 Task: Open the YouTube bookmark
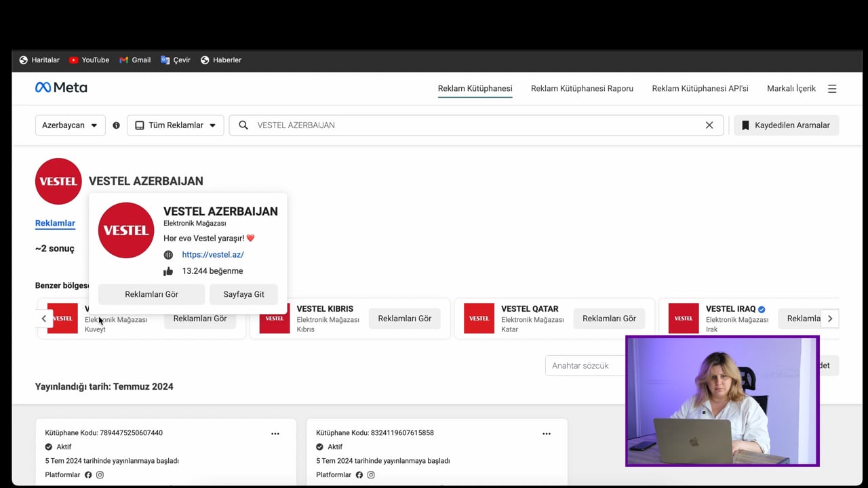click(x=89, y=60)
